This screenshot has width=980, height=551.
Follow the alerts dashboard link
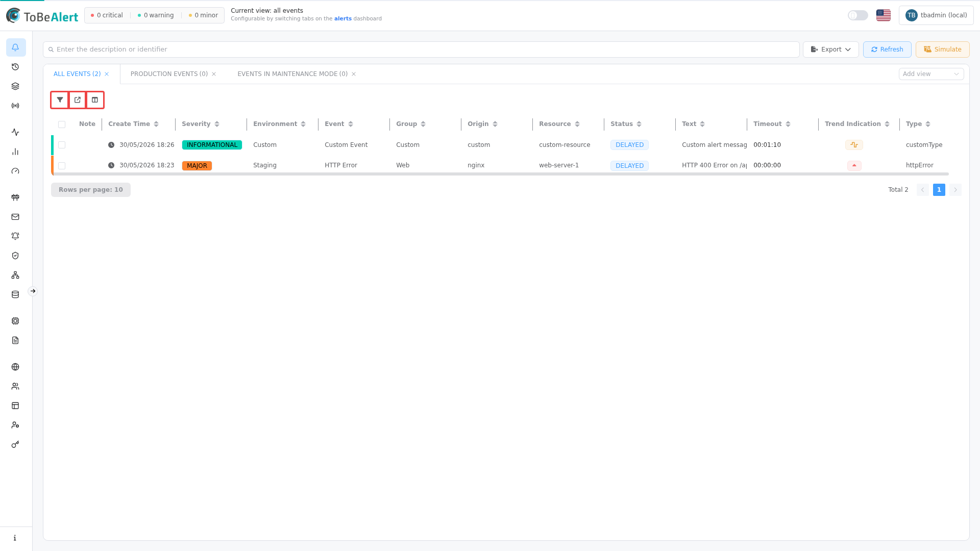coord(343,18)
